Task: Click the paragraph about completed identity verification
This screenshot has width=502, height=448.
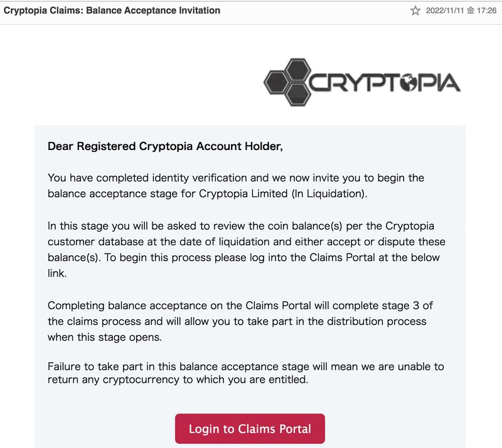Action: (236, 186)
